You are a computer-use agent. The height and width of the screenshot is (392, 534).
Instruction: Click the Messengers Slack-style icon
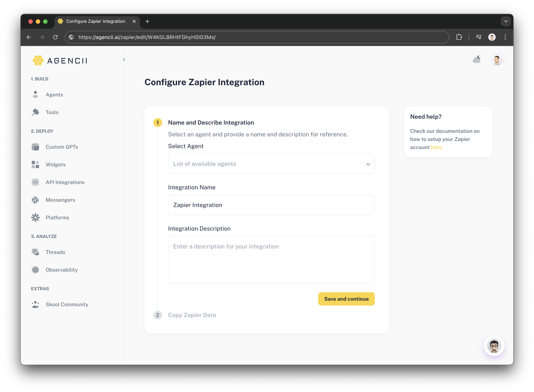(35, 200)
